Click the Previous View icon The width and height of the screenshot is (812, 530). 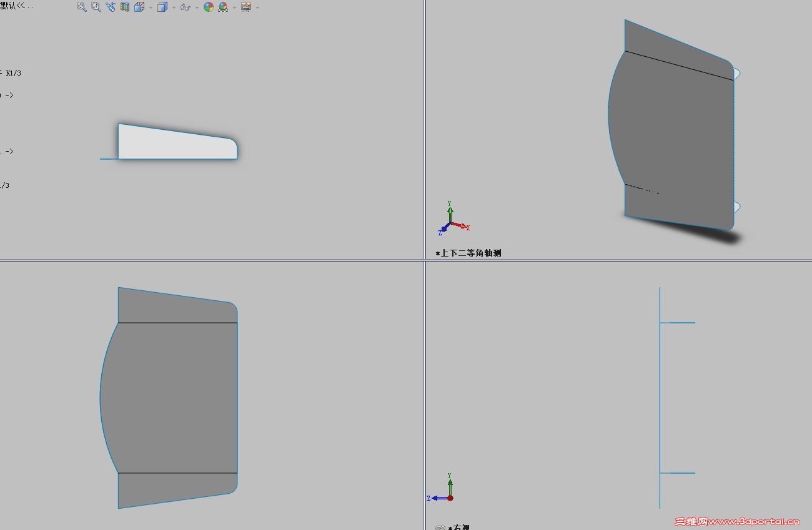pos(111,7)
